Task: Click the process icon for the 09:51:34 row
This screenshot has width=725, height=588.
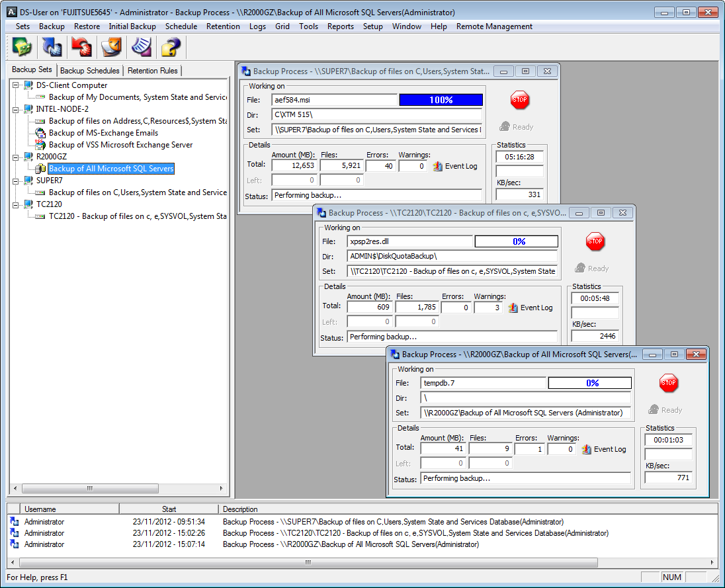Action: 15,522
